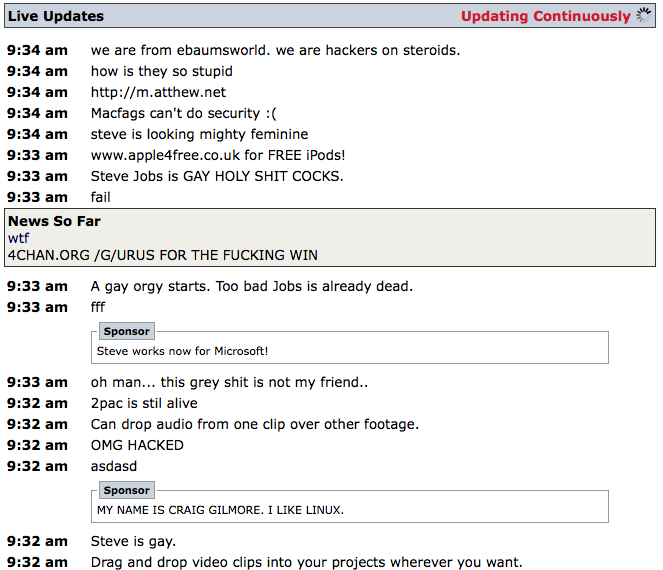Viewport: 663px width, 570px height.
Task: Click the 9:32 am timestamp beside OMG HACKED
Action: pos(37,445)
